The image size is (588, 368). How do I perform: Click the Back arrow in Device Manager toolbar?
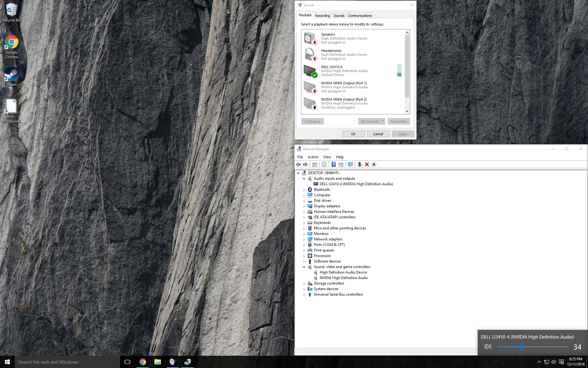298,164
